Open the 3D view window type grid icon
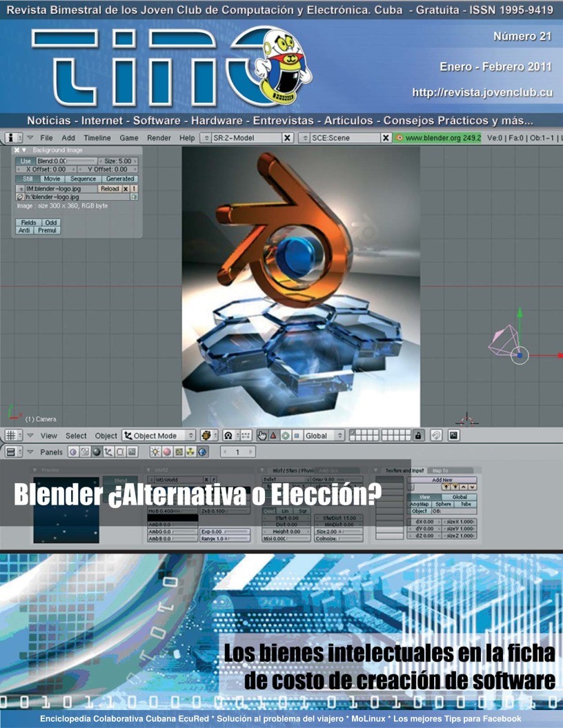Viewport: 563px width, 728px height. [13, 436]
